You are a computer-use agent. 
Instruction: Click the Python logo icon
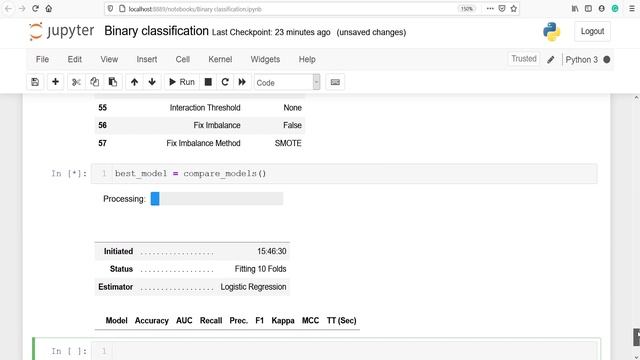pos(551,31)
